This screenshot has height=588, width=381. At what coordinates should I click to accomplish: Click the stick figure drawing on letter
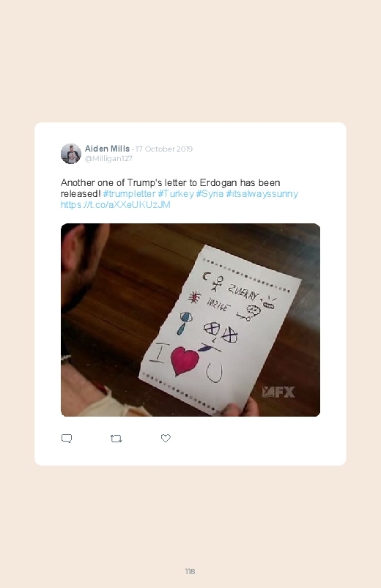(217, 284)
